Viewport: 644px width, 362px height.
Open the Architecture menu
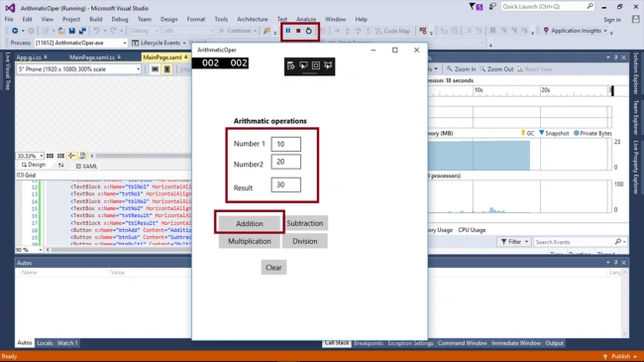253,19
